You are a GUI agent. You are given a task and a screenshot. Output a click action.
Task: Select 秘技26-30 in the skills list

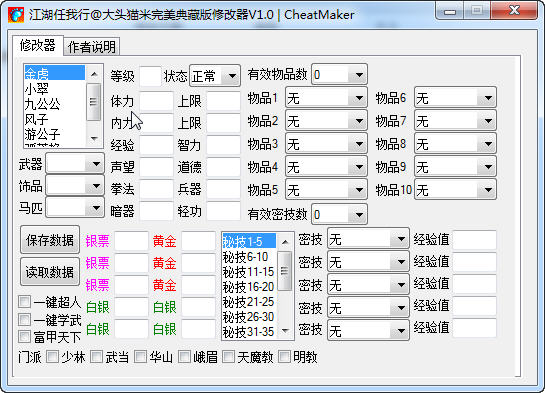249,317
